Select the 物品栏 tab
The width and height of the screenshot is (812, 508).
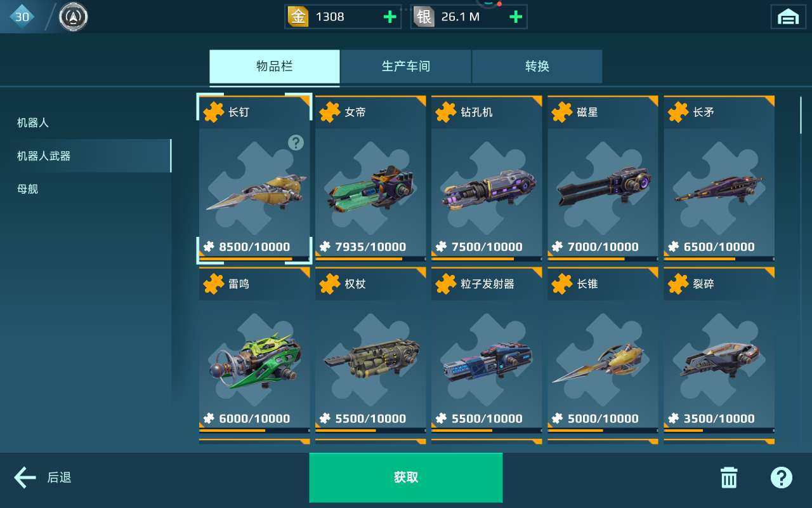[275, 67]
